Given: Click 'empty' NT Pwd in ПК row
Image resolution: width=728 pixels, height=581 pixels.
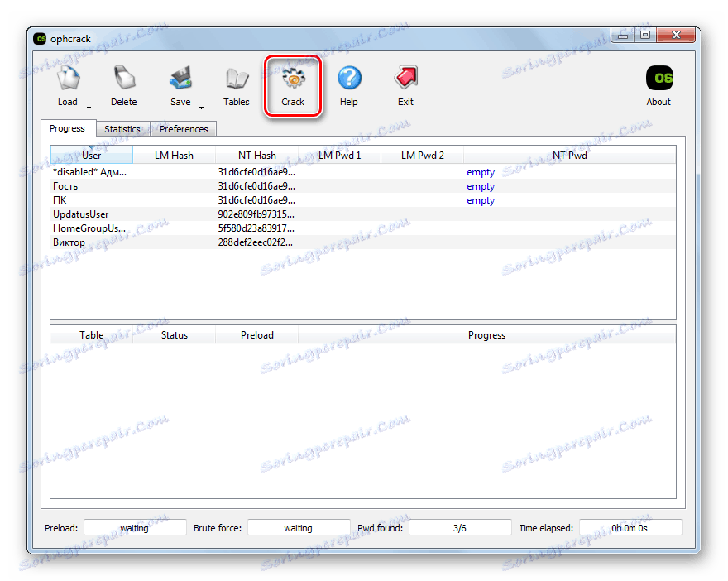Looking at the screenshot, I should pos(481,200).
